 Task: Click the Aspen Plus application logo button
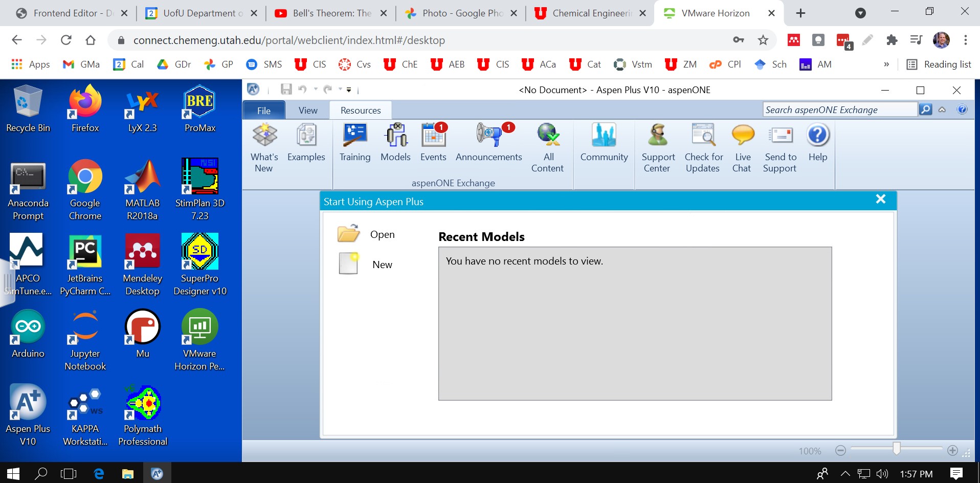tap(253, 89)
